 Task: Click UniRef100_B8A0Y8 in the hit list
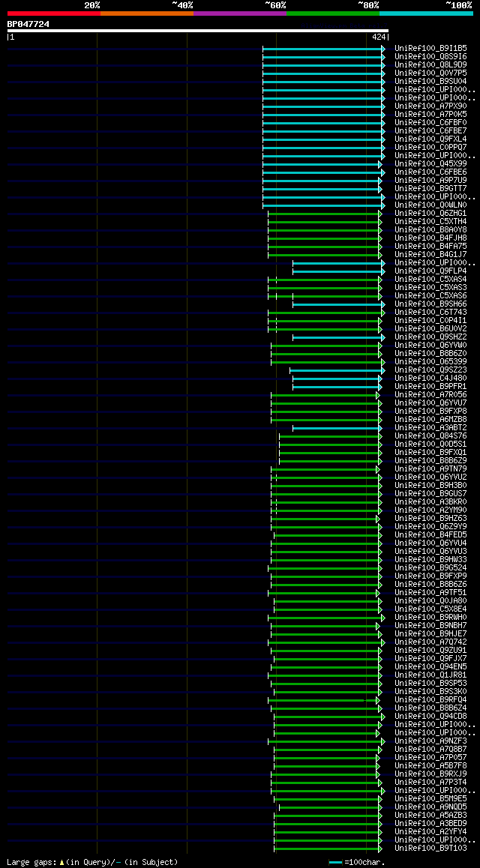click(x=430, y=229)
